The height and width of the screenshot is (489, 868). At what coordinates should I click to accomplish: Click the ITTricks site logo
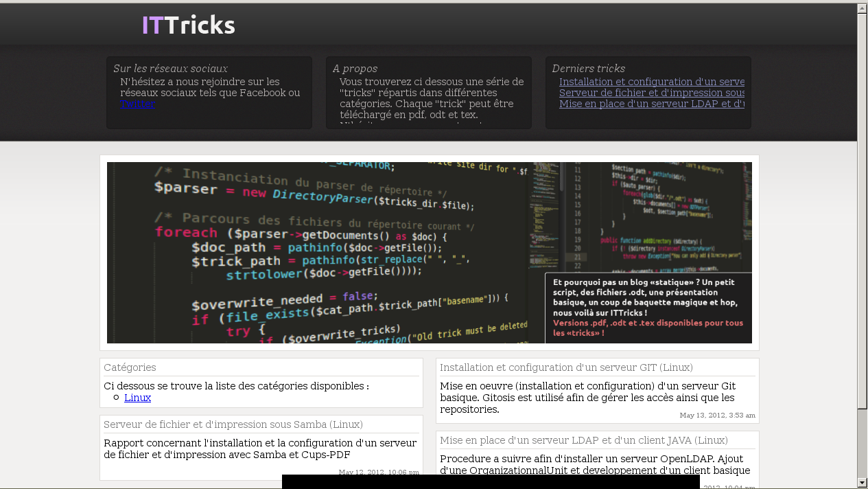tap(188, 25)
